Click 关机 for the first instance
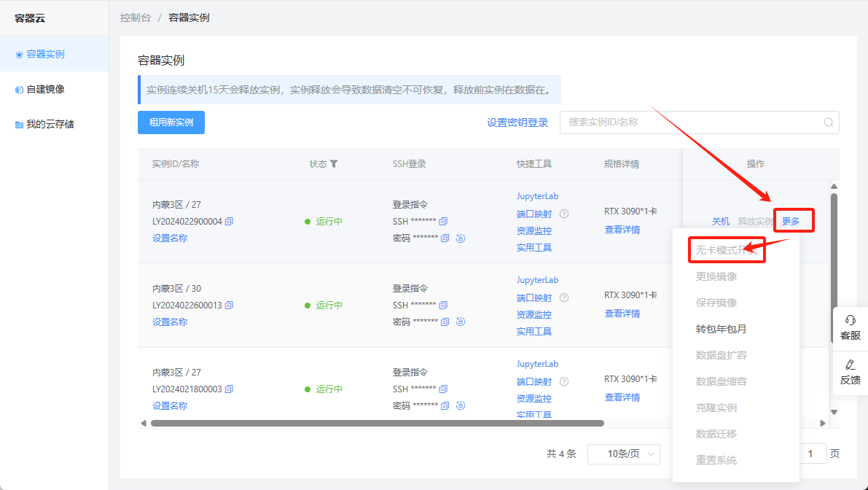 tap(721, 222)
